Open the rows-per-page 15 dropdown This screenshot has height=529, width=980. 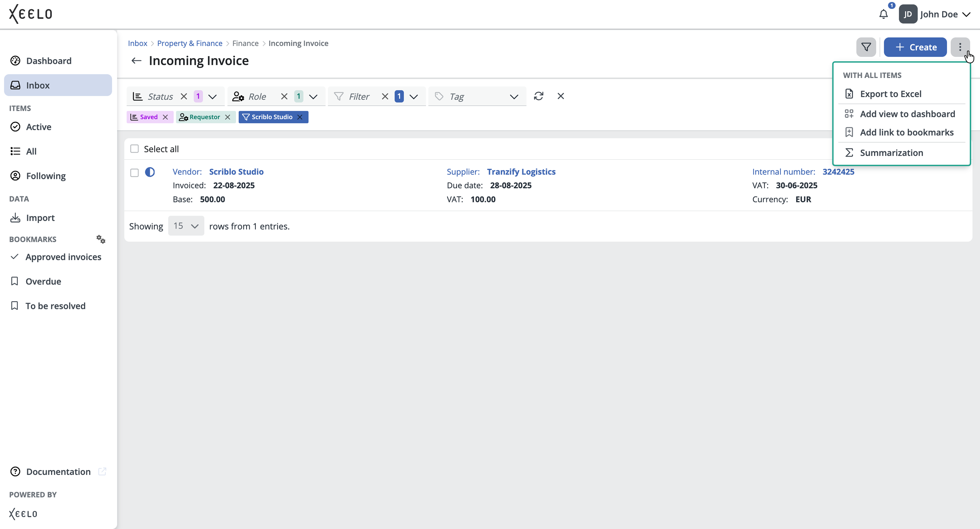[x=186, y=226]
